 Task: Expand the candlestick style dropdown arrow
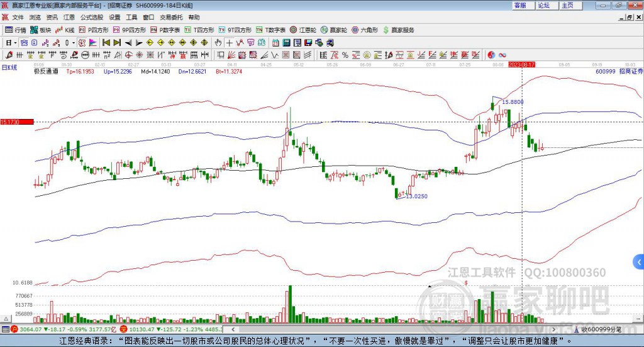pos(73,43)
